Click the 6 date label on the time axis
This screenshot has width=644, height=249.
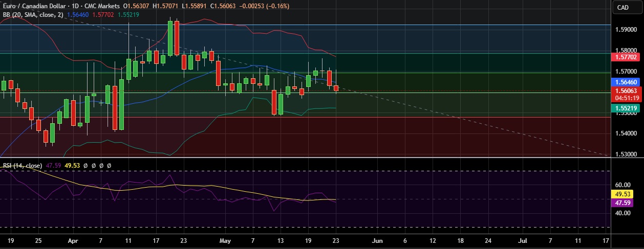click(x=405, y=240)
